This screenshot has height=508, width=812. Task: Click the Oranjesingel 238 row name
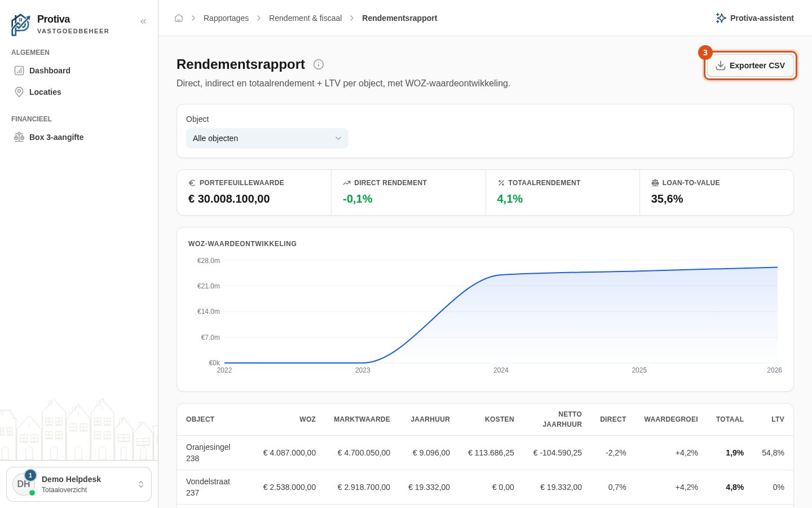click(x=208, y=453)
